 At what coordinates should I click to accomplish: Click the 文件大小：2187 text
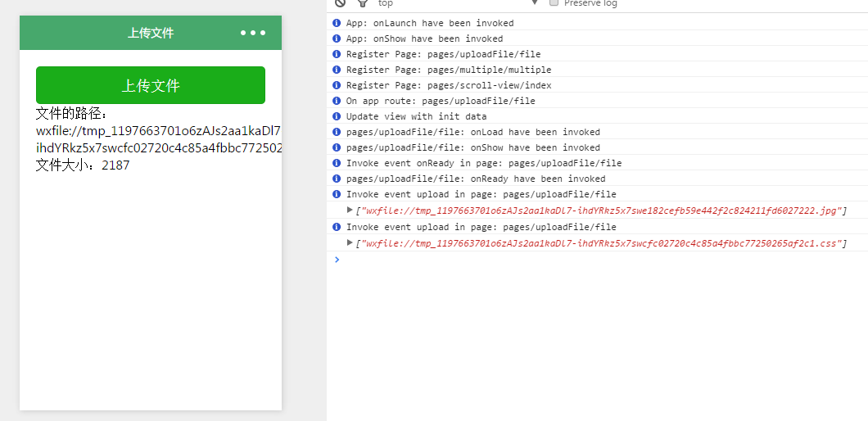(x=83, y=165)
